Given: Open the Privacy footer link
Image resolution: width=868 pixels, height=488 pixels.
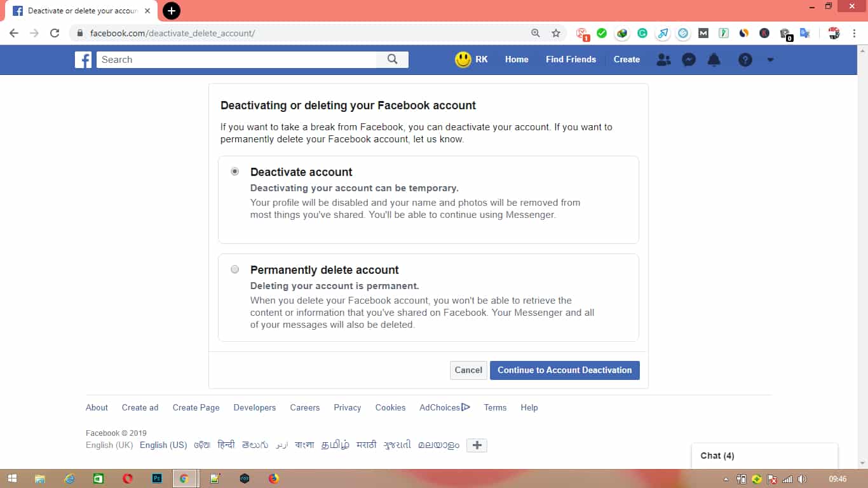Looking at the screenshot, I should tap(348, 407).
